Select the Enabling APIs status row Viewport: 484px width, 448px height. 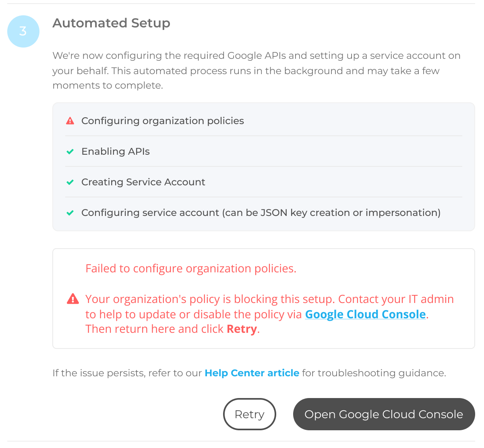tap(264, 151)
